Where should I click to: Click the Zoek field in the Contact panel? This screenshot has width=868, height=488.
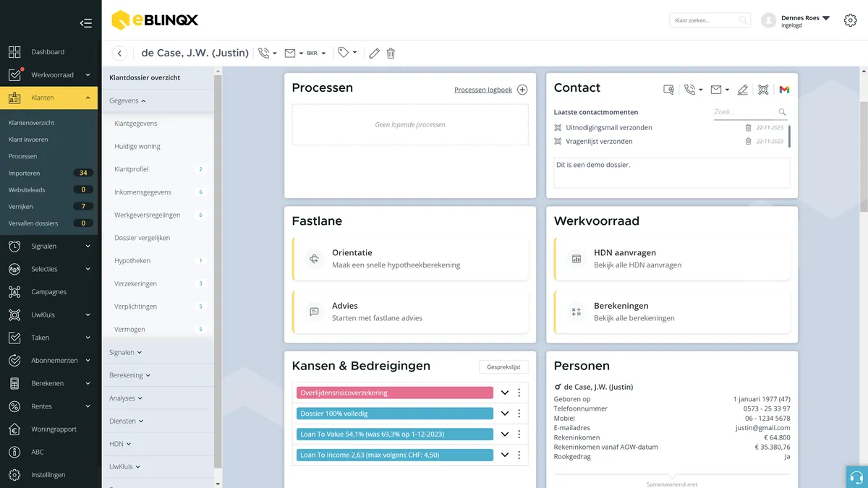coord(751,112)
